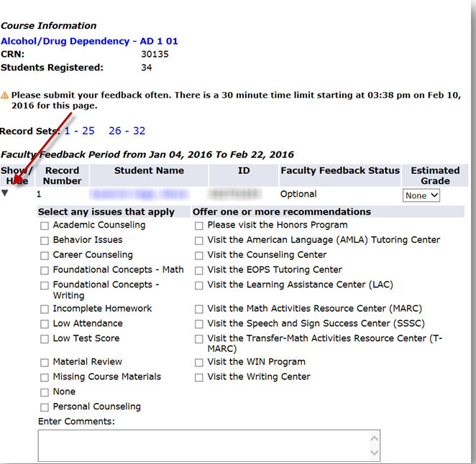Click the Faculty Feedback Status column header
The image size is (476, 464).
[340, 175]
